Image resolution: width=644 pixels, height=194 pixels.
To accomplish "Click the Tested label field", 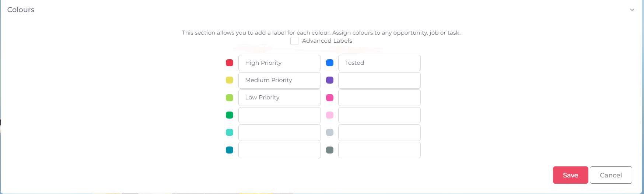I will [379, 63].
